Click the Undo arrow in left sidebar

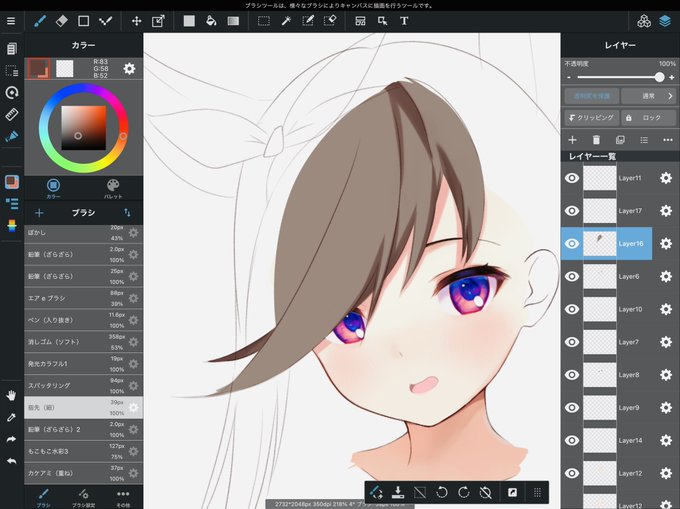point(11,461)
